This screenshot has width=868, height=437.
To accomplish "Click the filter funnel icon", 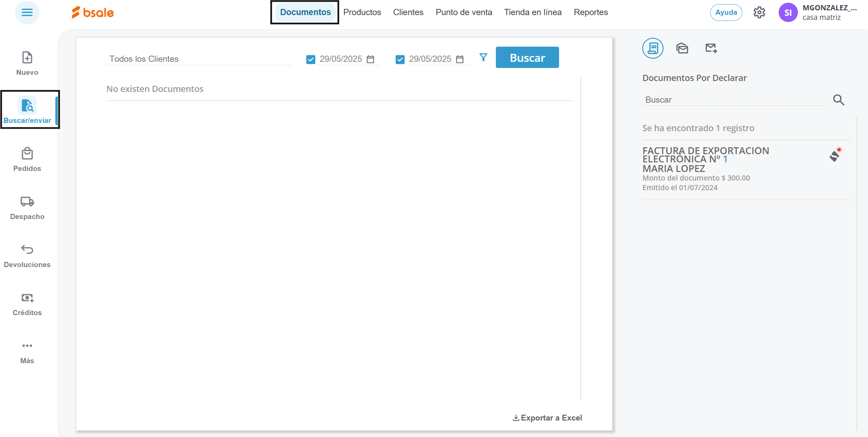I will pyautogui.click(x=483, y=57).
